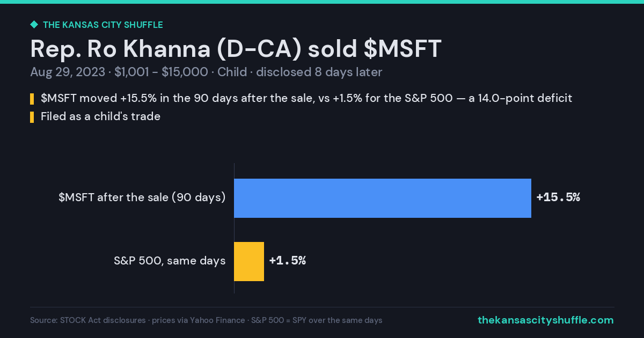644x338 pixels.
Task: Select the +1.5% value label
Action: coord(288,261)
